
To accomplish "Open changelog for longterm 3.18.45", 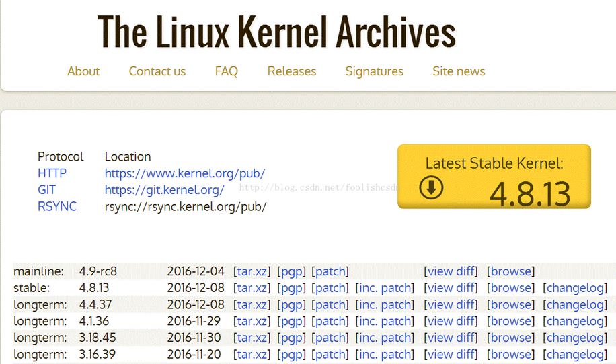I will (x=575, y=338).
